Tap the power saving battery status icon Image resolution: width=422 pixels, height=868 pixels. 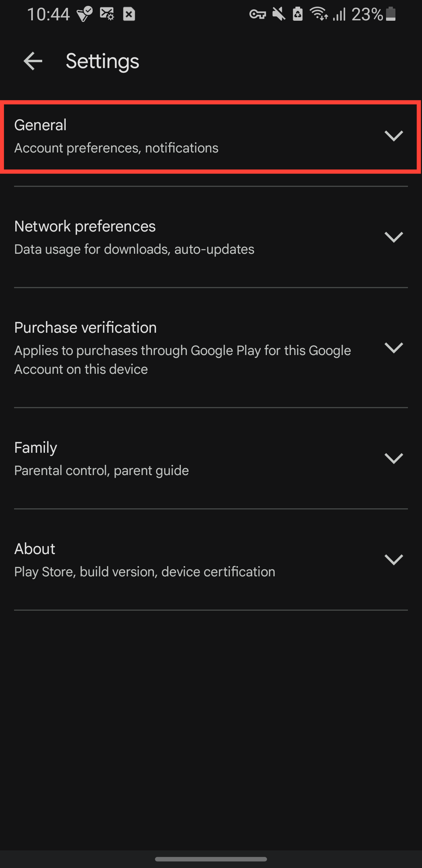pos(298,14)
